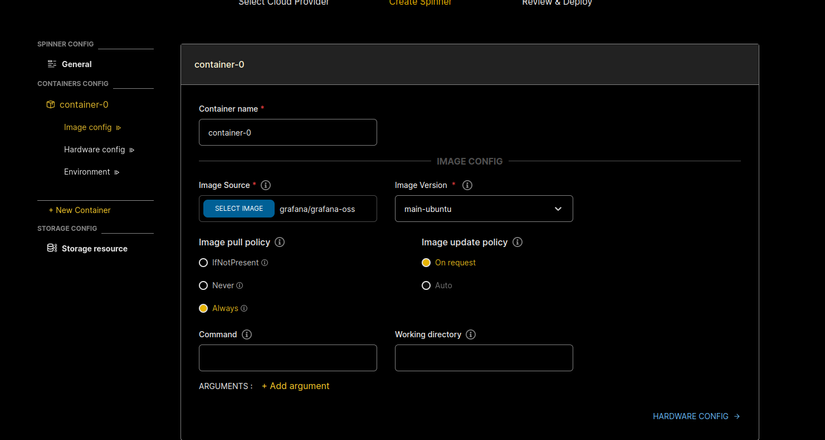Click the arrow icon next to Hardware config

[132, 150]
